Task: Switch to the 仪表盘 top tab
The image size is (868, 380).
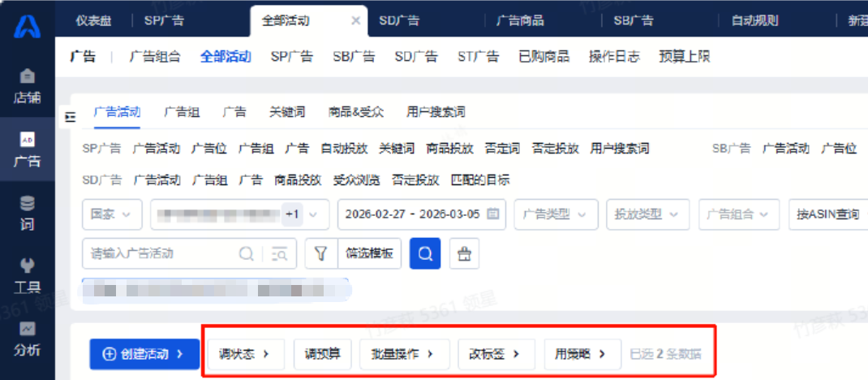Action: 94,20
